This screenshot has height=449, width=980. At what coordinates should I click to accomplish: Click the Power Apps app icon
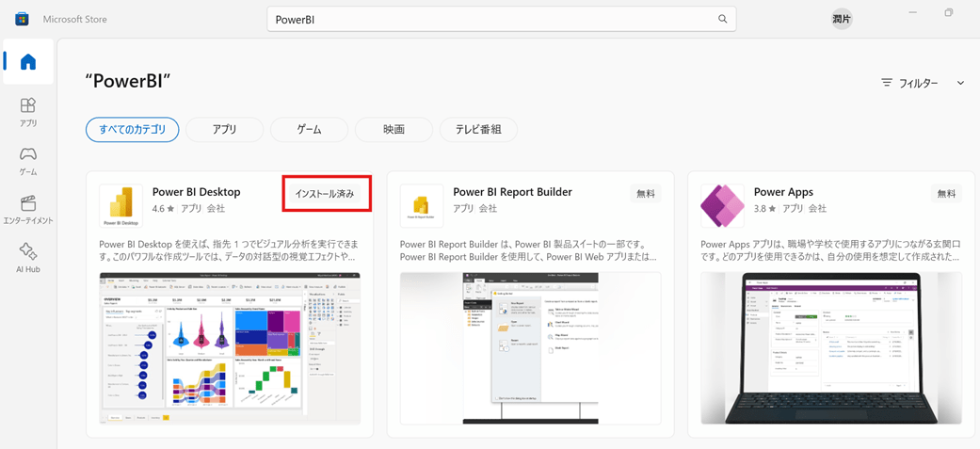(722, 206)
